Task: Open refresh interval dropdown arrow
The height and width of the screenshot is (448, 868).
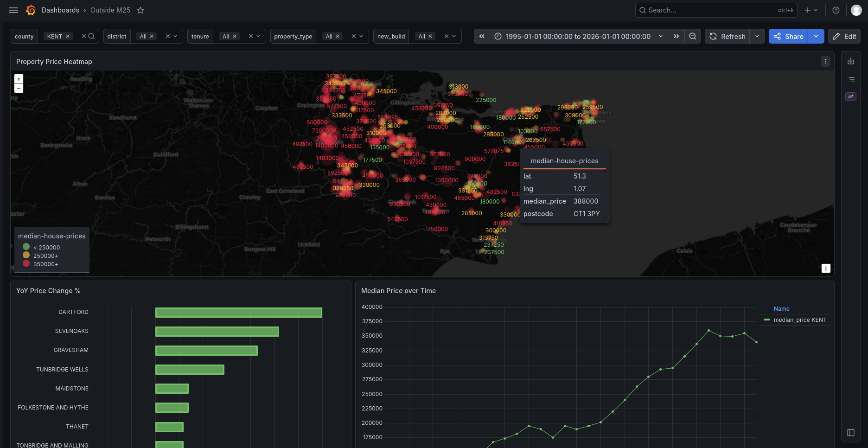Action: coord(757,36)
